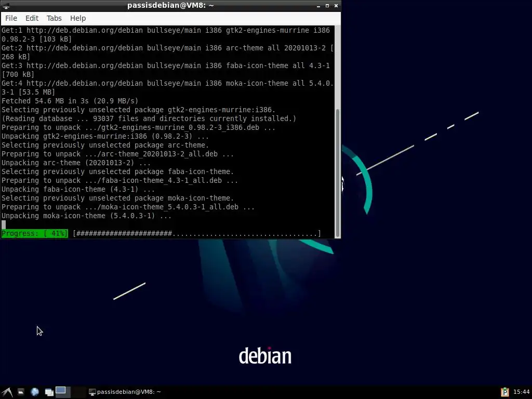Click line 'Fetched 54.6 MB in 3s'
This screenshot has height=399, width=532.
click(70, 101)
